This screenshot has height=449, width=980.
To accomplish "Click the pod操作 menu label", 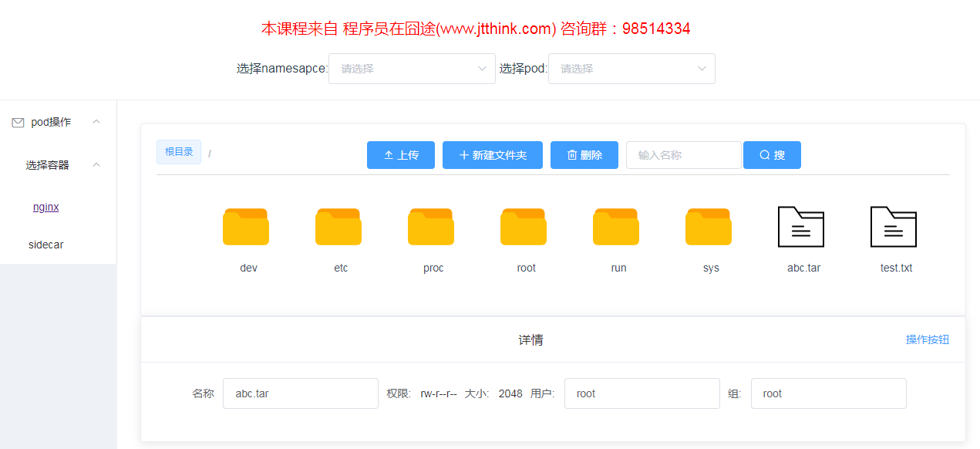I will point(51,122).
